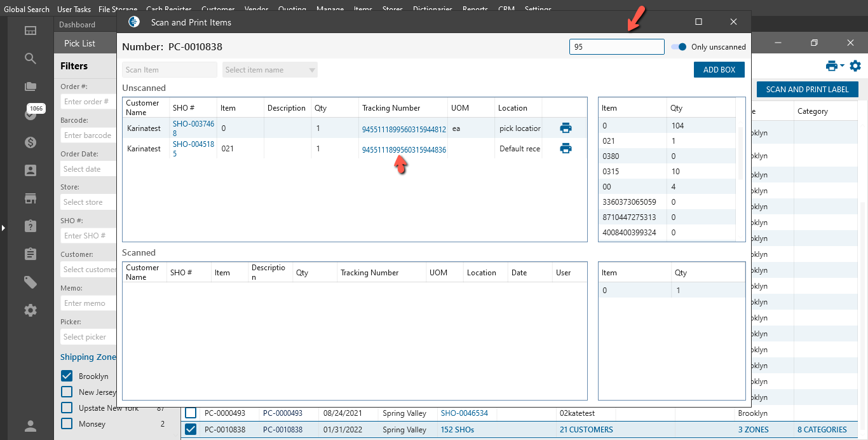
Task: Open the store icon in sidebar
Action: click(x=31, y=198)
